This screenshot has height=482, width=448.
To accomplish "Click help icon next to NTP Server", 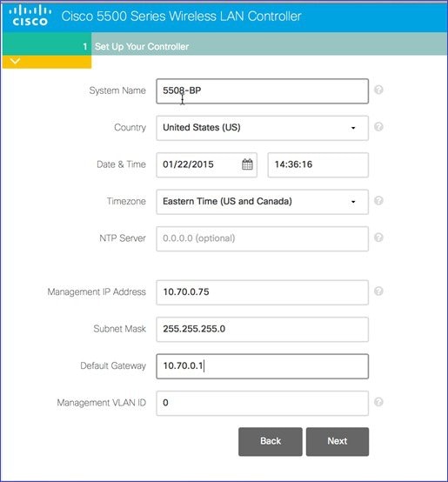I will click(378, 238).
